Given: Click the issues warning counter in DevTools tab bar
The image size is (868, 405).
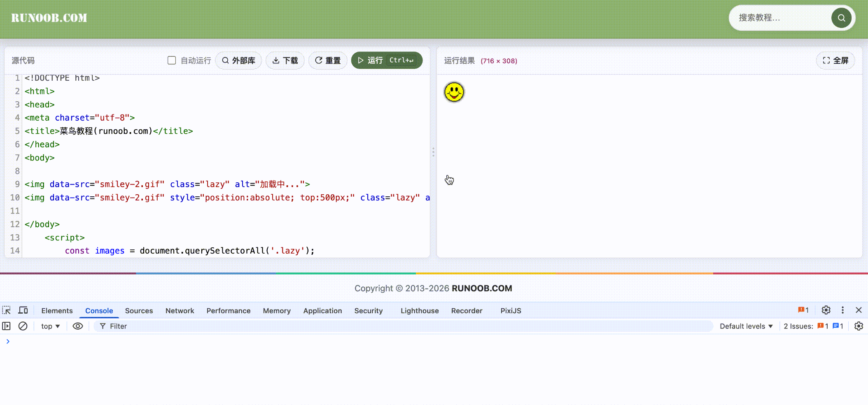Looking at the screenshot, I should coord(803,310).
